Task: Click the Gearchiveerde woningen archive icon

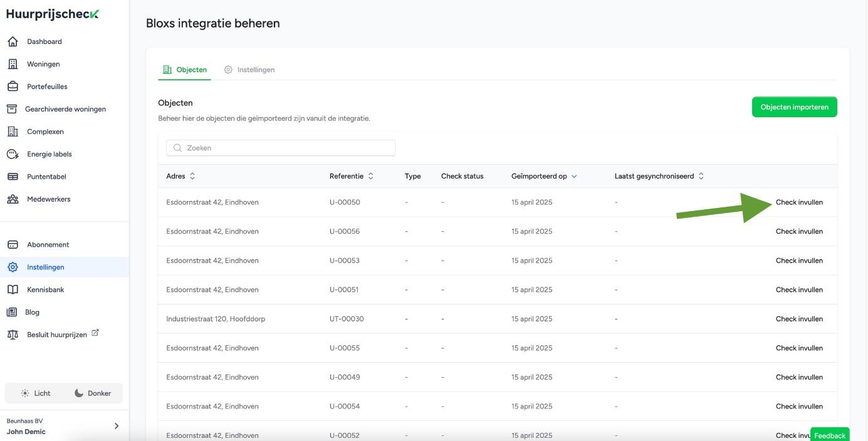Action: (11, 109)
